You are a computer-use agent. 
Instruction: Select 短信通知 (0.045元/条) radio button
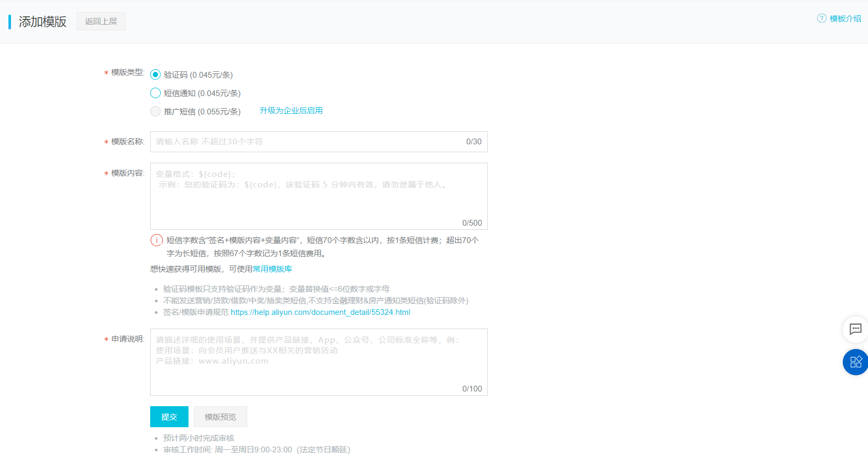(155, 93)
